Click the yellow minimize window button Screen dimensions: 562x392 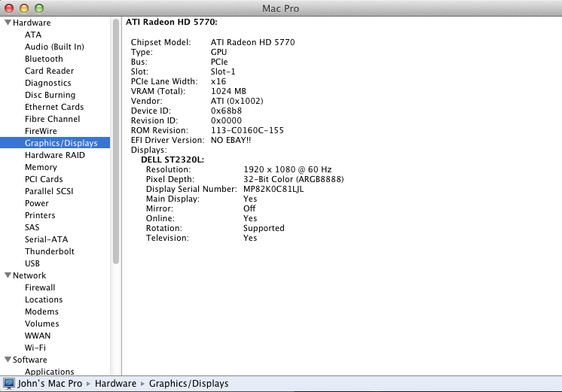coord(24,8)
